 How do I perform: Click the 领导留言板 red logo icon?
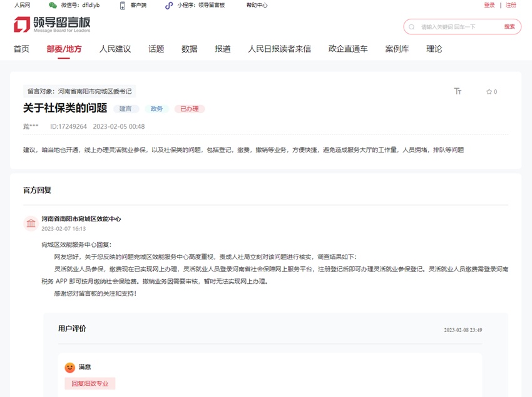click(22, 25)
